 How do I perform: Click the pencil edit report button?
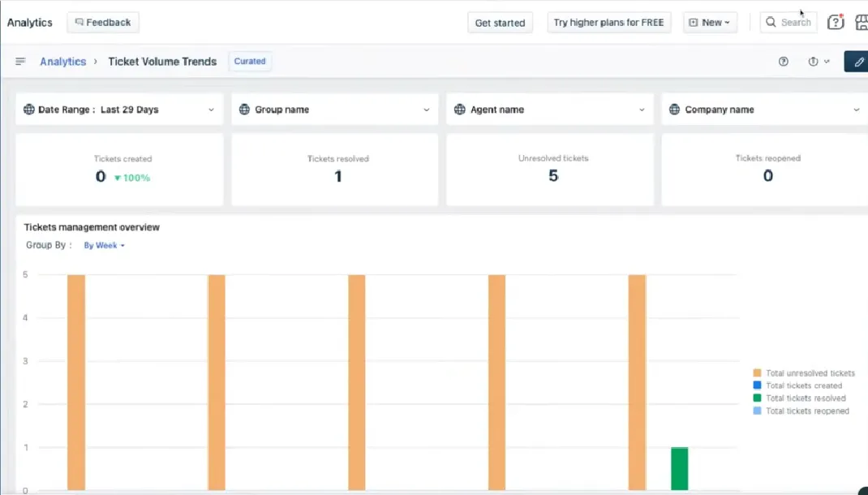[857, 62]
